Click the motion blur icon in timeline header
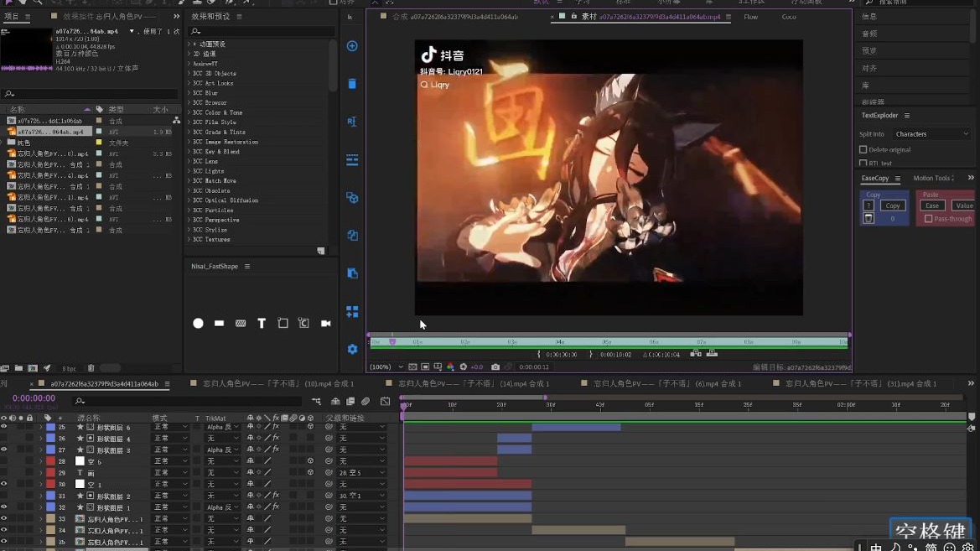 [x=366, y=402]
